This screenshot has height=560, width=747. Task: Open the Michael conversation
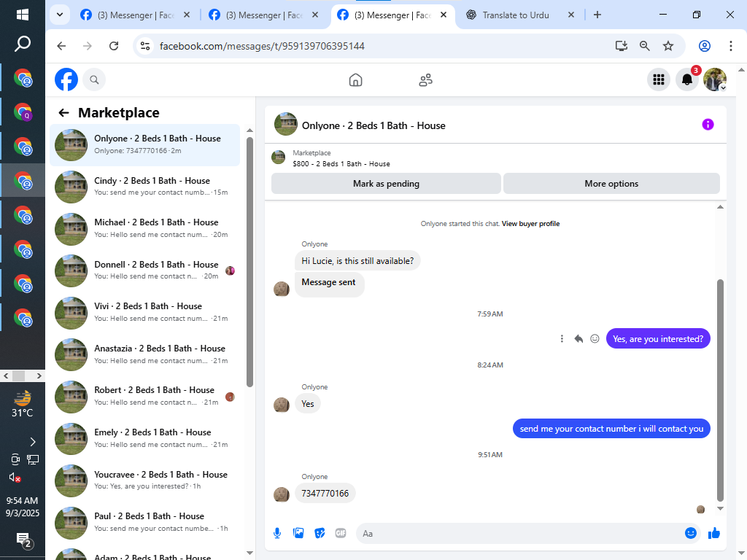coord(145,228)
